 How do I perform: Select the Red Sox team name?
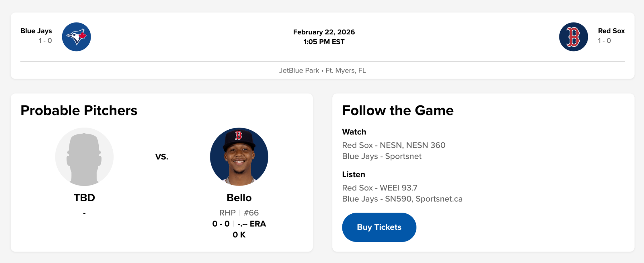tap(611, 31)
